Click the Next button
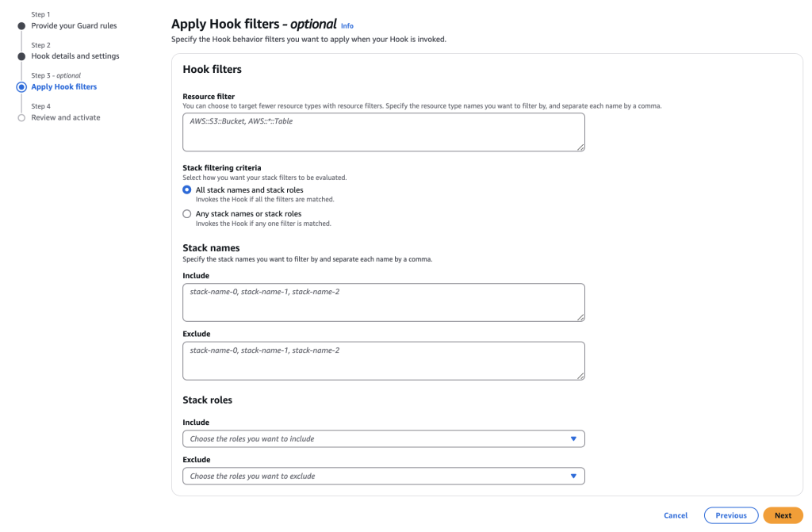The width and height of the screenshot is (812, 532). pos(783,515)
